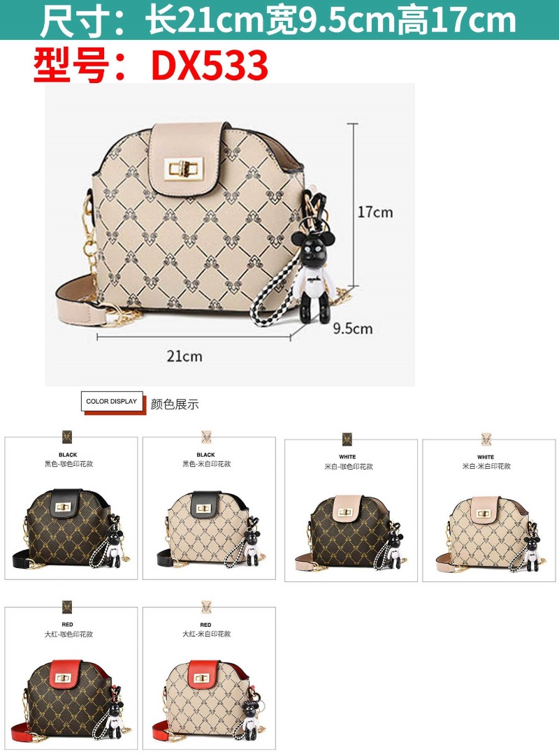This screenshot has width=559, height=756.
Task: Click the beige swatch above second WHITE label
Action: coord(486,439)
